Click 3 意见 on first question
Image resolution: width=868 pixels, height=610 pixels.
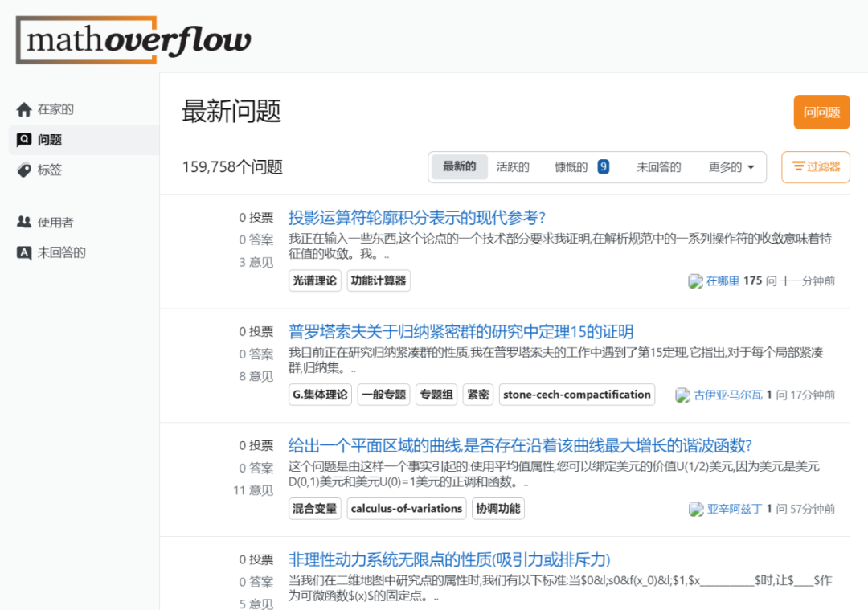(256, 262)
